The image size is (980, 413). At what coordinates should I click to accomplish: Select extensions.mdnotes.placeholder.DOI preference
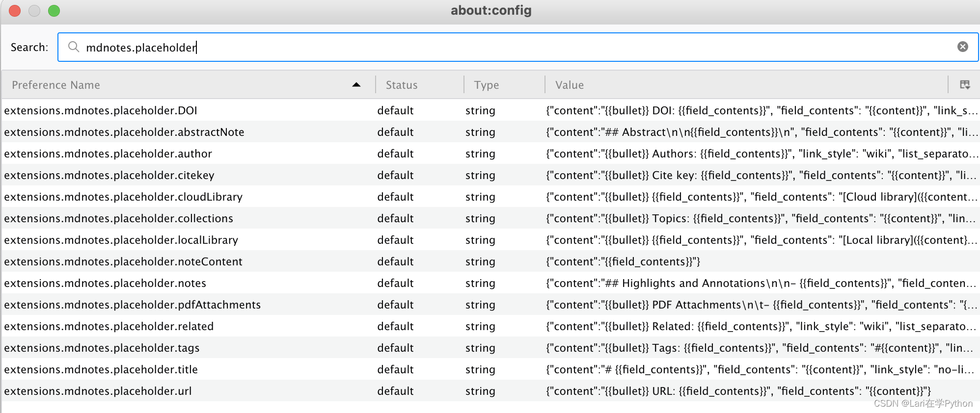tap(101, 110)
